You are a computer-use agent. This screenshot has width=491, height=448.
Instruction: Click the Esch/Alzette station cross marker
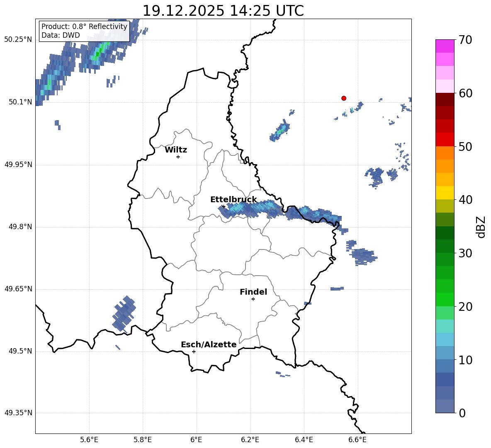194,351
